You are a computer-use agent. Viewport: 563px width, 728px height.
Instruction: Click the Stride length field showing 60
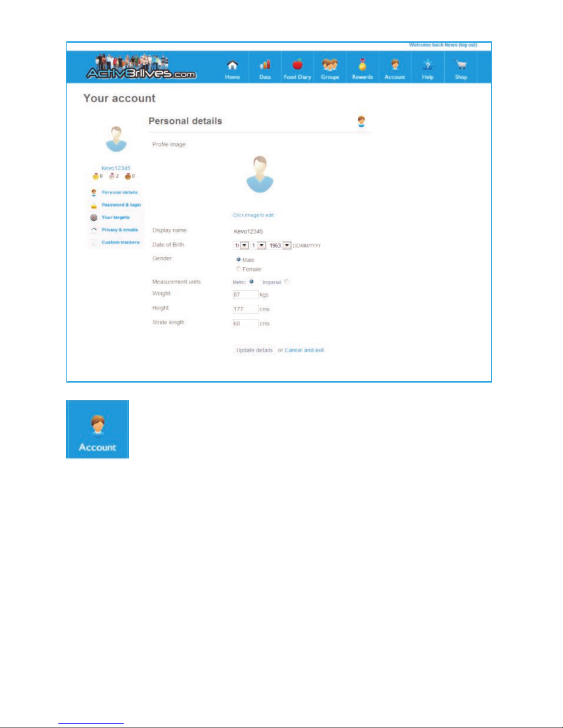point(245,323)
